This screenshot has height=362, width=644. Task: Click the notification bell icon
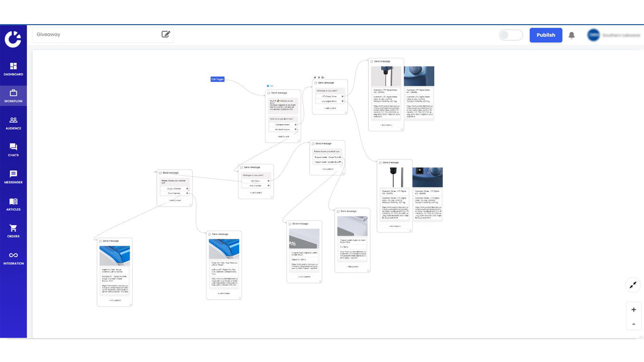click(572, 35)
